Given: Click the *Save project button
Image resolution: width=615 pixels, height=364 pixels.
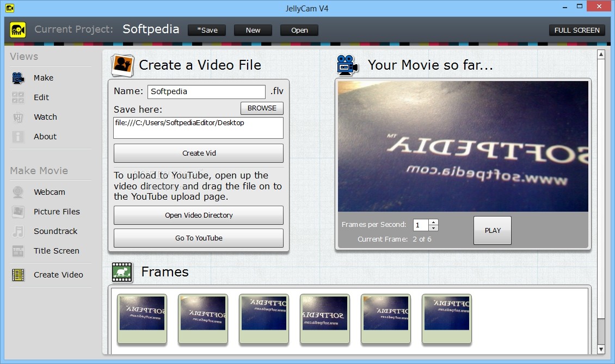Looking at the screenshot, I should (x=207, y=30).
